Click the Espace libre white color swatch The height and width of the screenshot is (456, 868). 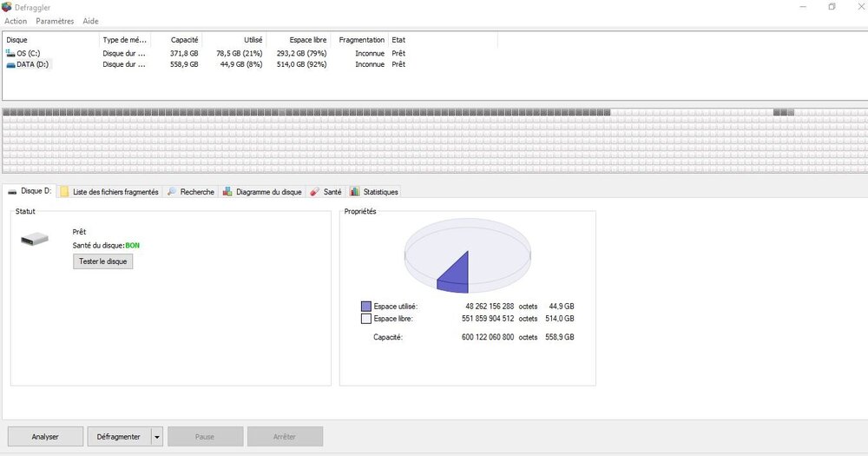[x=366, y=319]
